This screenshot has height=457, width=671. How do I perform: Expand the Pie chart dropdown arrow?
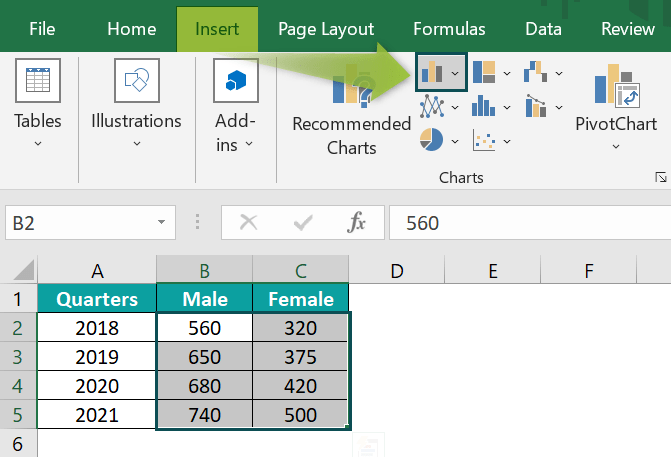point(455,141)
